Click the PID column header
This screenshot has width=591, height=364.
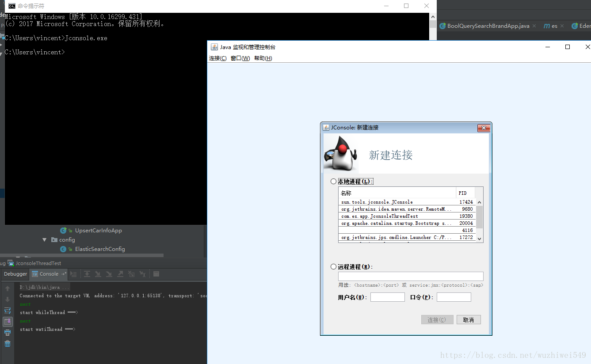point(465,193)
